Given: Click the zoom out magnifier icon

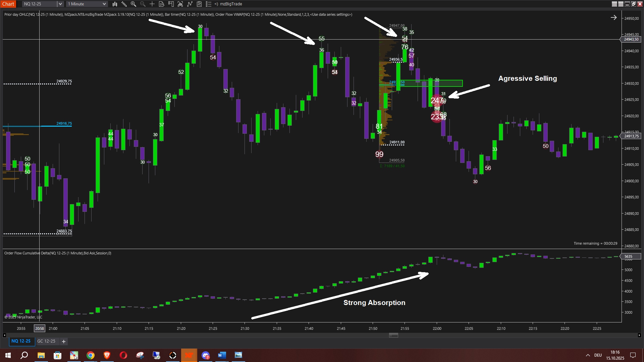Looking at the screenshot, I should point(143,4).
